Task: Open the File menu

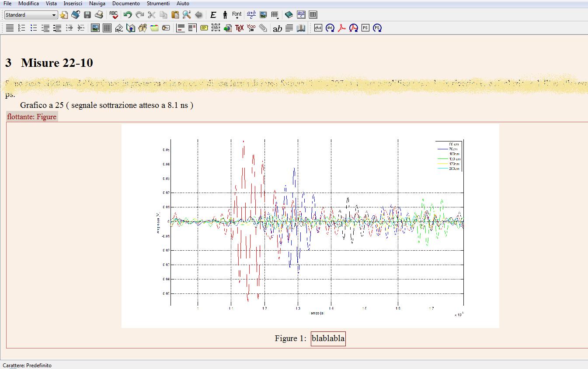Action: (7, 3)
